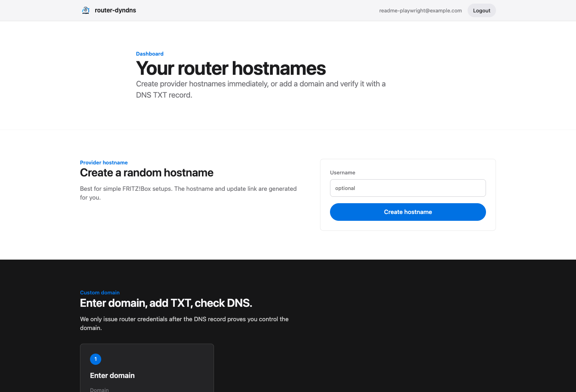Click the router-dyndns logo icon
576x392 pixels.
coord(86,10)
